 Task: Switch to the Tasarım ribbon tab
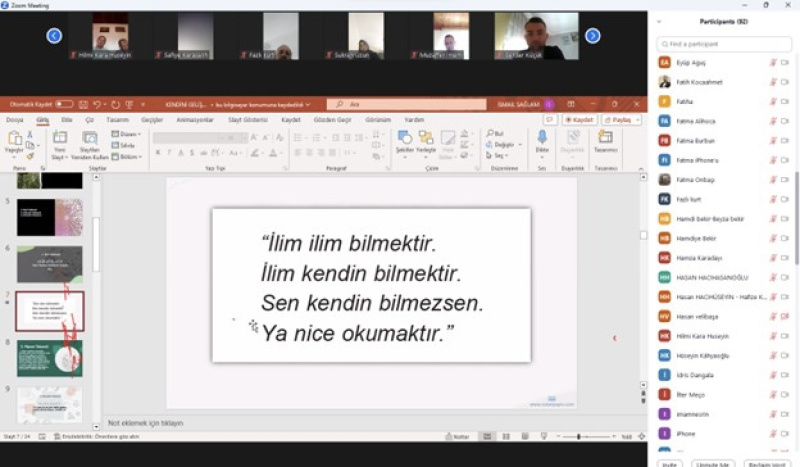117,119
